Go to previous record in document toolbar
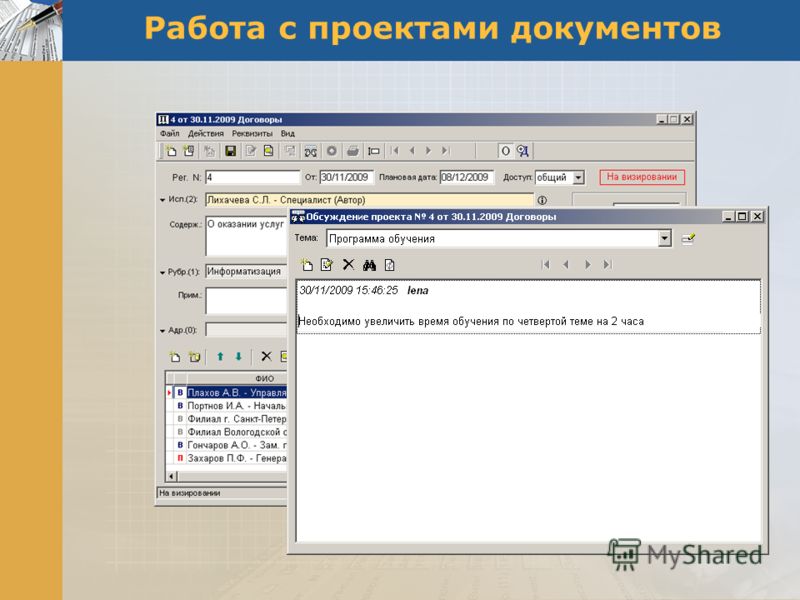The width and height of the screenshot is (800, 600). pos(412,151)
